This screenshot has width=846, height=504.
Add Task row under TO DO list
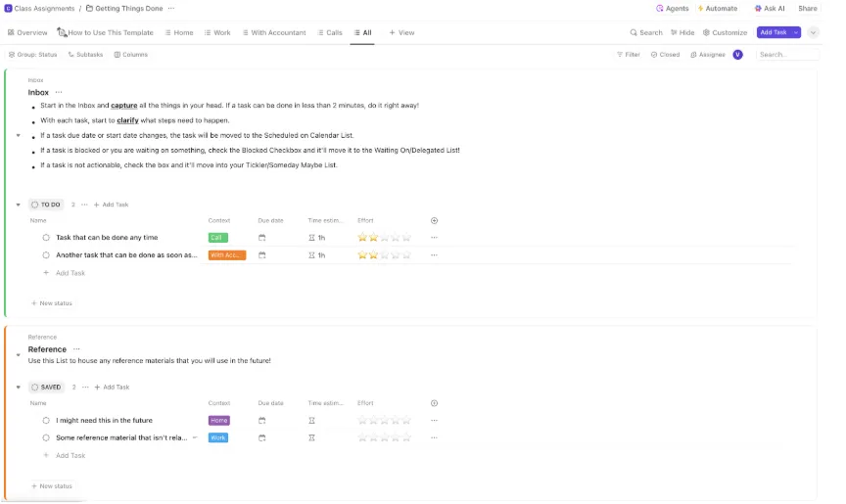point(65,273)
